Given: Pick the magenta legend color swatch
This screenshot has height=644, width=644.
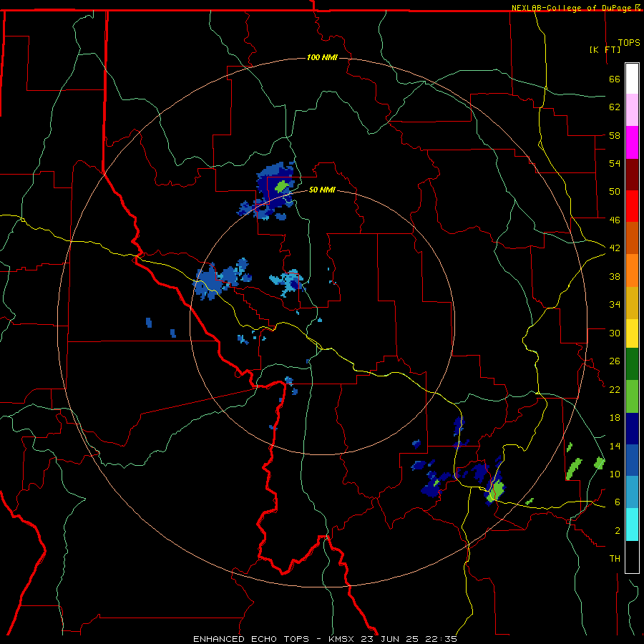Looking at the screenshot, I should (x=632, y=142).
